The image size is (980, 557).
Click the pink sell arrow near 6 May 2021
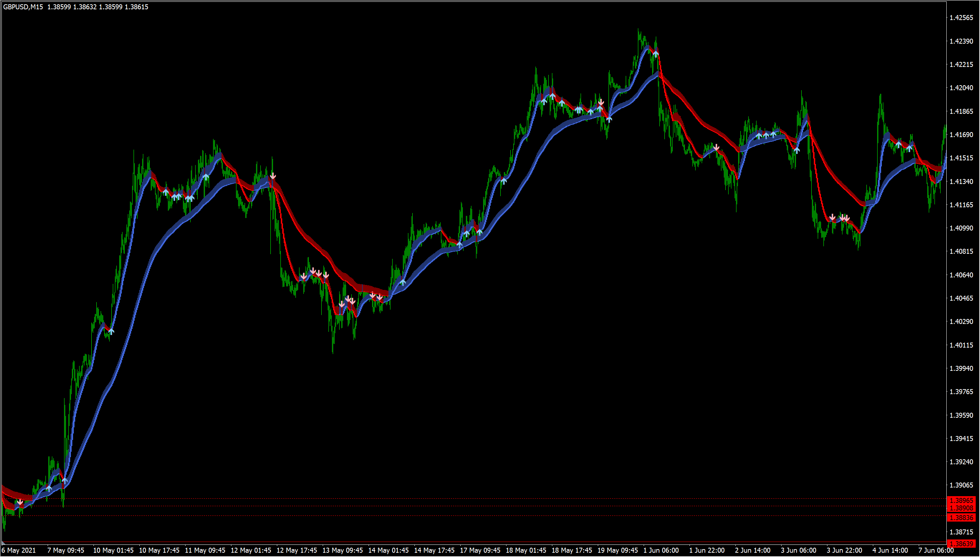(x=20, y=502)
